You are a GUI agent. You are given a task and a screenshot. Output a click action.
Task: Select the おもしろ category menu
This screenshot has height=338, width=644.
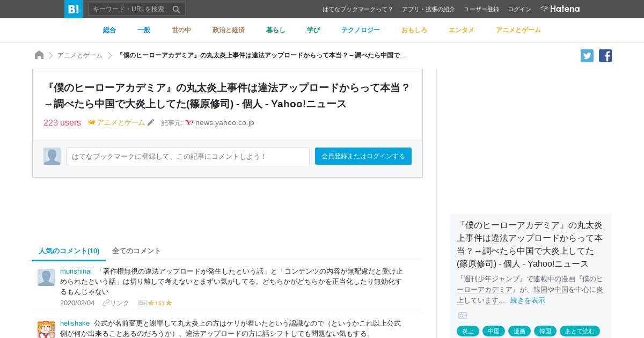(414, 30)
